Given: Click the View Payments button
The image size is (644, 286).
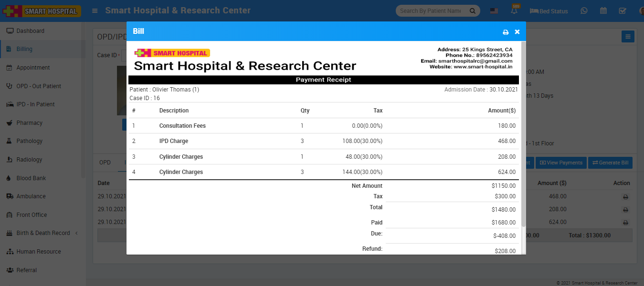Looking at the screenshot, I should tap(560, 163).
